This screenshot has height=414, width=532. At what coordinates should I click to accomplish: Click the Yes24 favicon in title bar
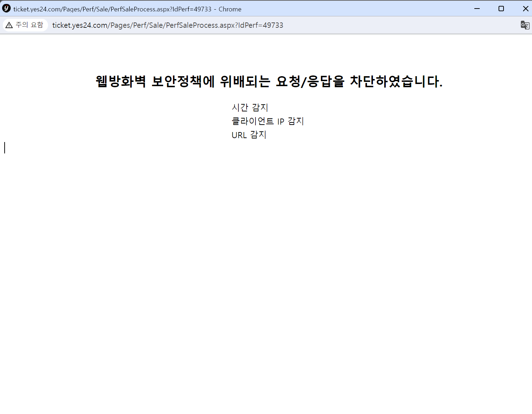6,9
